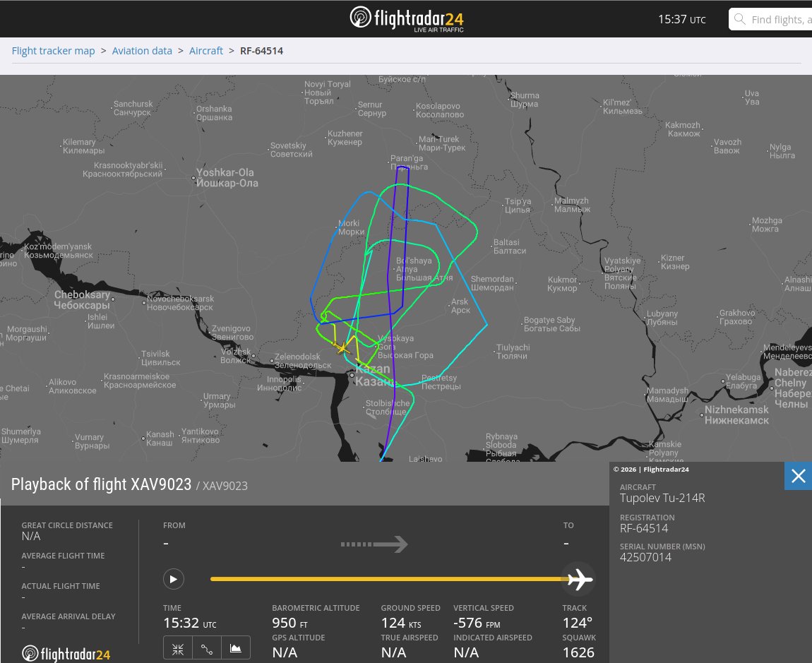Image resolution: width=812 pixels, height=663 pixels.
Task: Click the Playback of flight XAV9023 title
Action: click(102, 484)
